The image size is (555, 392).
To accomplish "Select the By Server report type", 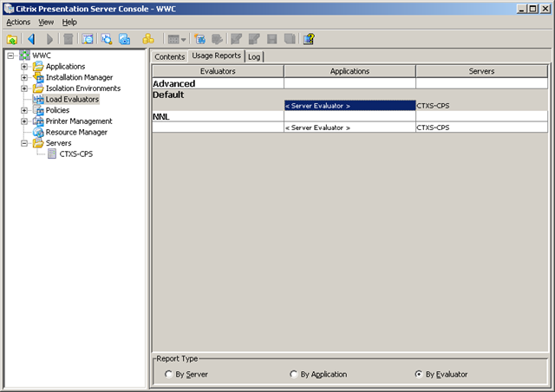I will point(168,374).
